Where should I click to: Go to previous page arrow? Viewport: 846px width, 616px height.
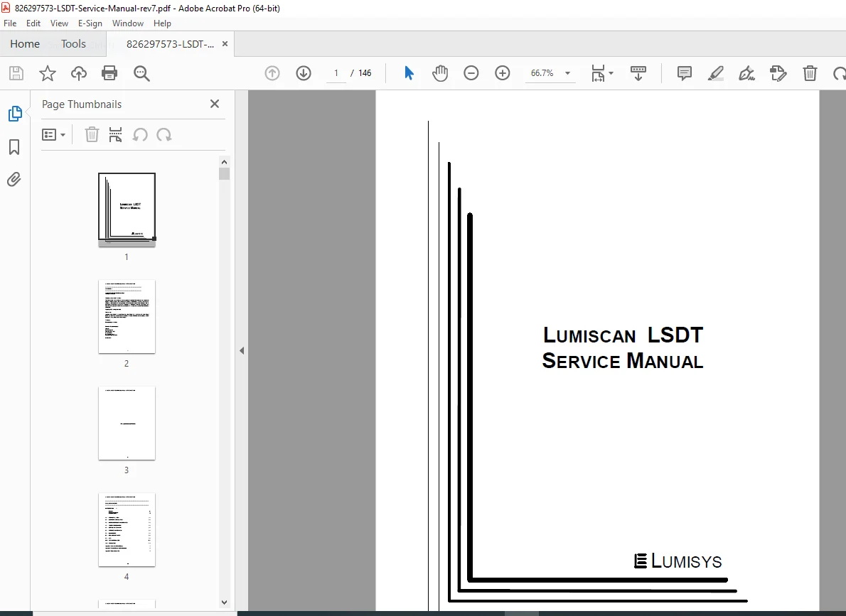click(x=272, y=73)
